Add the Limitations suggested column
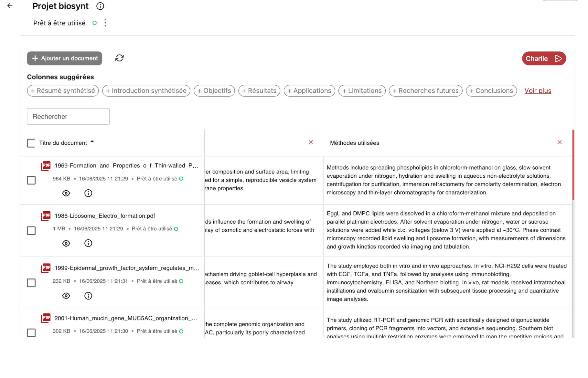The width and height of the screenshot is (588, 378). coord(362,91)
